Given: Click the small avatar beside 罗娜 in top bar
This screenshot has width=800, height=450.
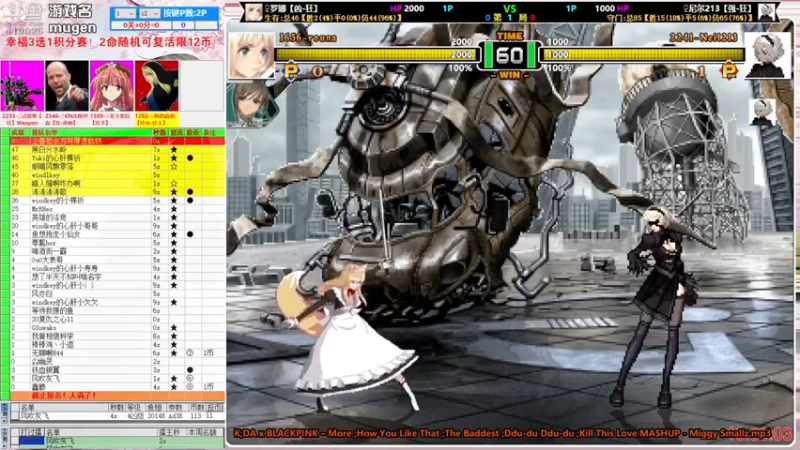Looking at the screenshot, I should point(254,12).
